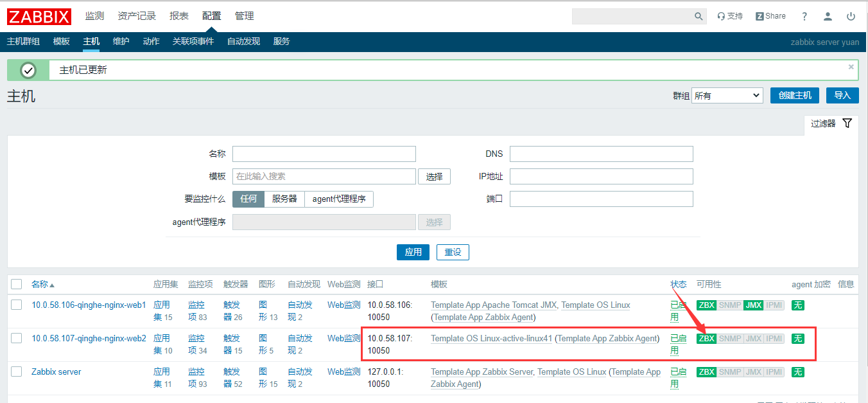Focus the DNS filter field
868x403 pixels.
[602, 154]
